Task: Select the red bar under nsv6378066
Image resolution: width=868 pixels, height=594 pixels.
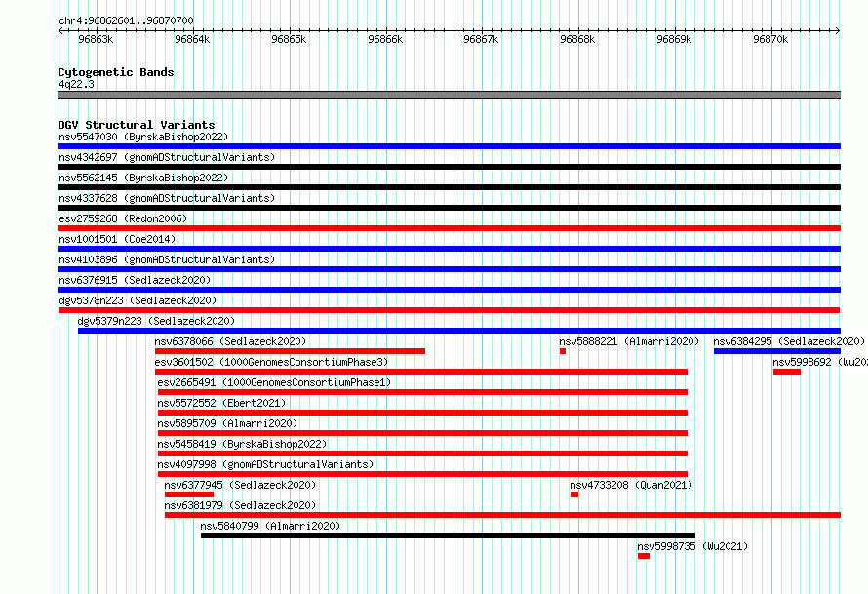Action: pos(290,351)
